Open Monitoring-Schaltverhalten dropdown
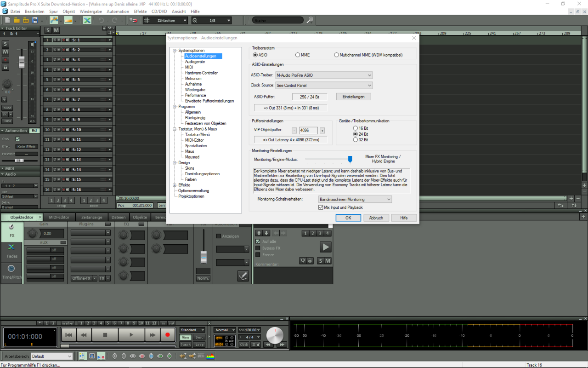588x368 pixels. pos(355,199)
